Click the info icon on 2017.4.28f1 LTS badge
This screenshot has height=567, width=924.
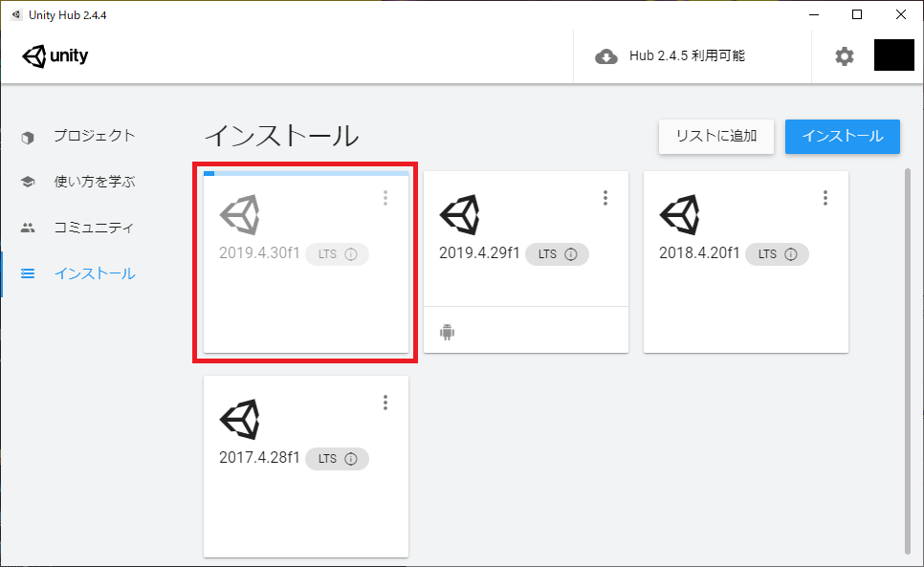click(x=351, y=459)
